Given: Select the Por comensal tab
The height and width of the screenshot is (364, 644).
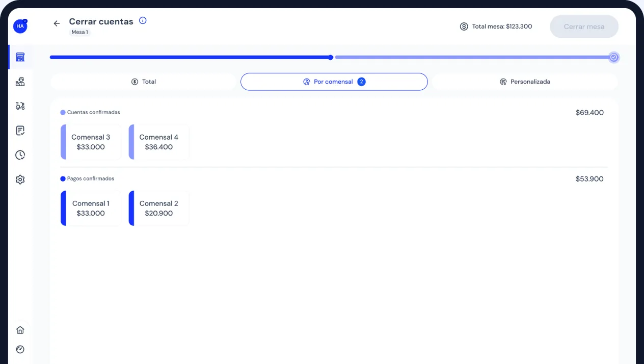Looking at the screenshot, I should (334, 82).
